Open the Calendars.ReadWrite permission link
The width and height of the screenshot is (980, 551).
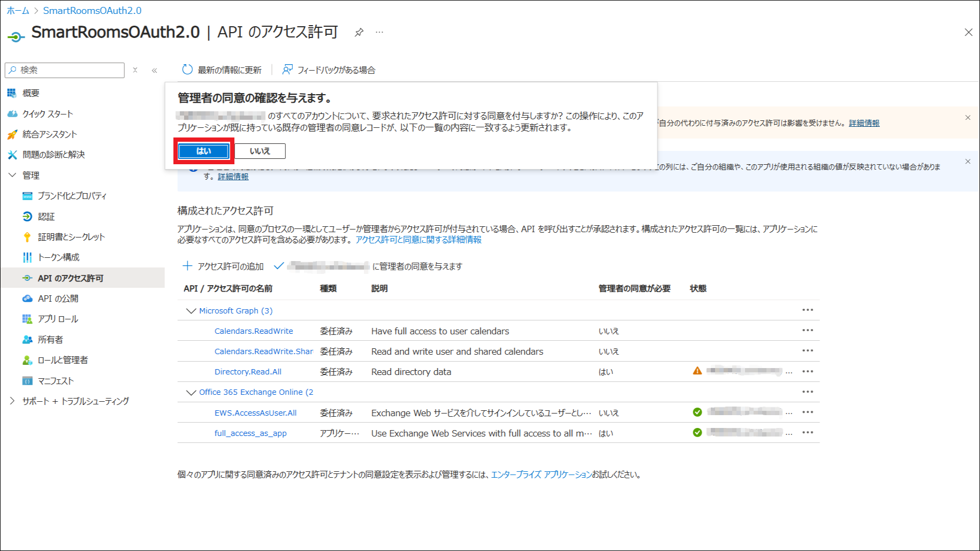(254, 331)
